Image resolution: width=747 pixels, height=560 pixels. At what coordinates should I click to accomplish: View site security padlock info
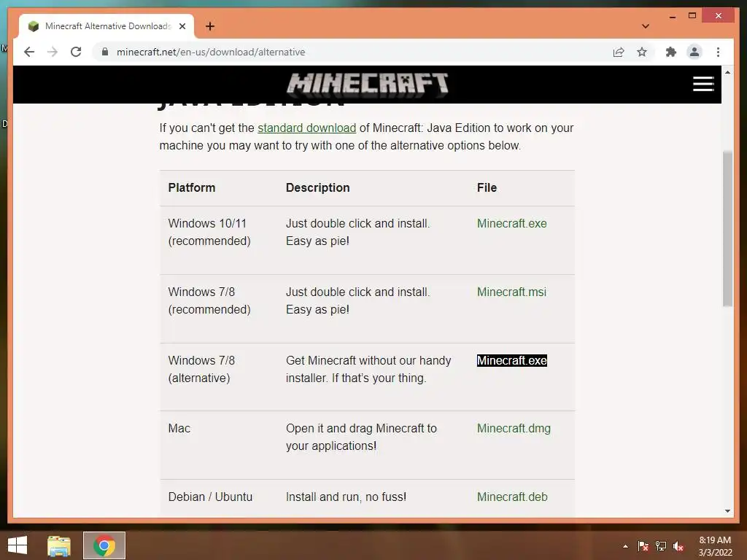pos(105,52)
